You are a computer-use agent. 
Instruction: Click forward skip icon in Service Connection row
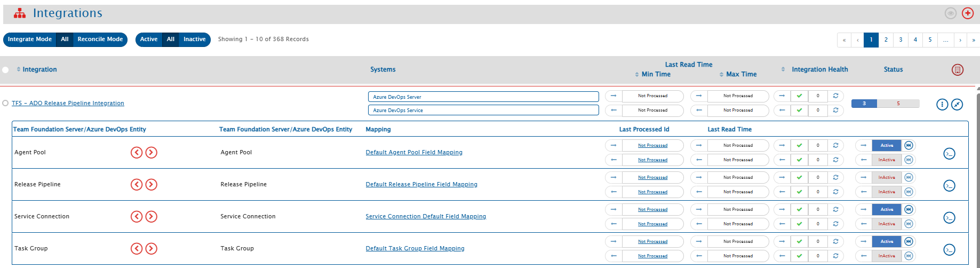(909, 209)
